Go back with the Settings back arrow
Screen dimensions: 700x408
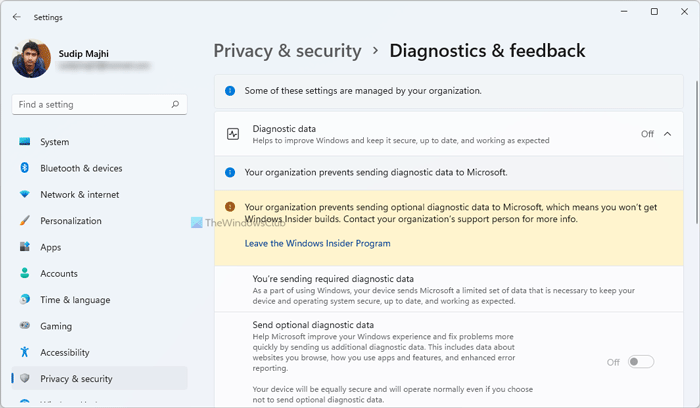pyautogui.click(x=17, y=17)
